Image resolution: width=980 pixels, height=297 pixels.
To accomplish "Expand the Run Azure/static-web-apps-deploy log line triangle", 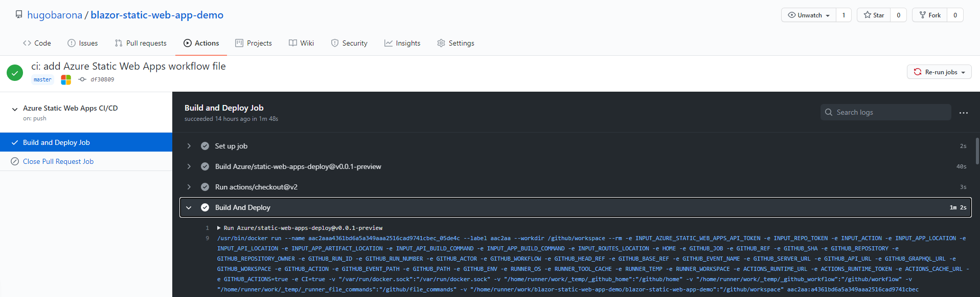I will pos(219,228).
